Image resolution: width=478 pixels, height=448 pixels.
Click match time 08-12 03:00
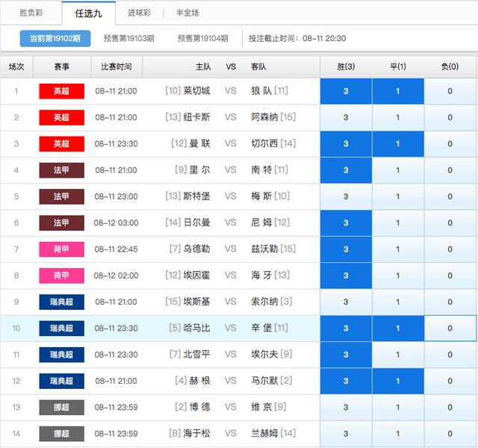point(117,223)
